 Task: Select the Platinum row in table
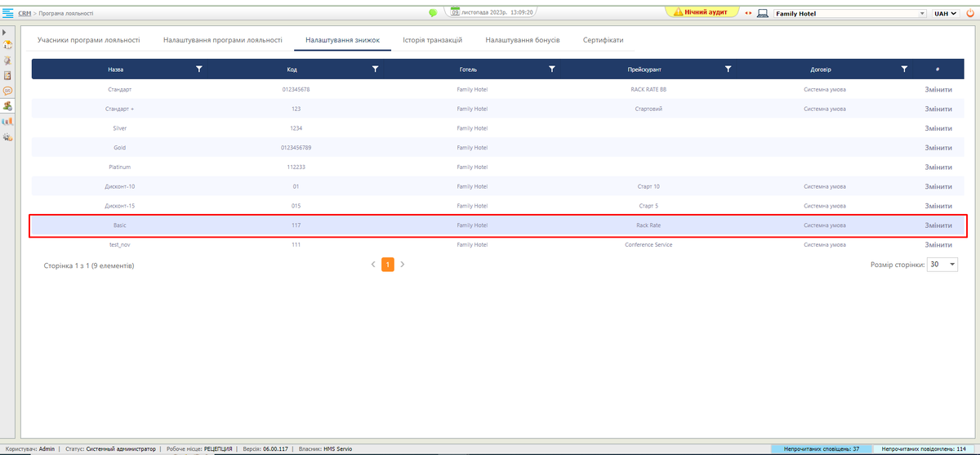coord(121,167)
